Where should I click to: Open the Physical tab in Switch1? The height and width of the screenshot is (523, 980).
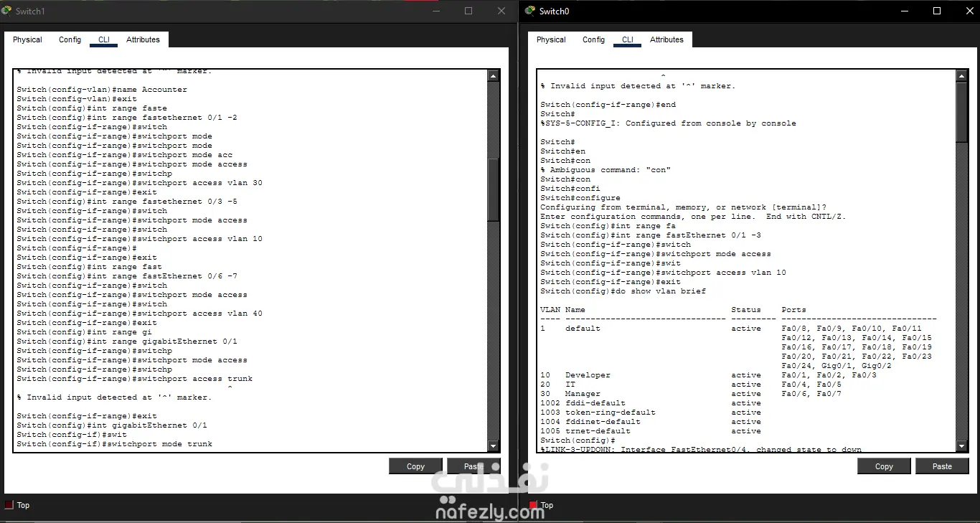(27, 39)
